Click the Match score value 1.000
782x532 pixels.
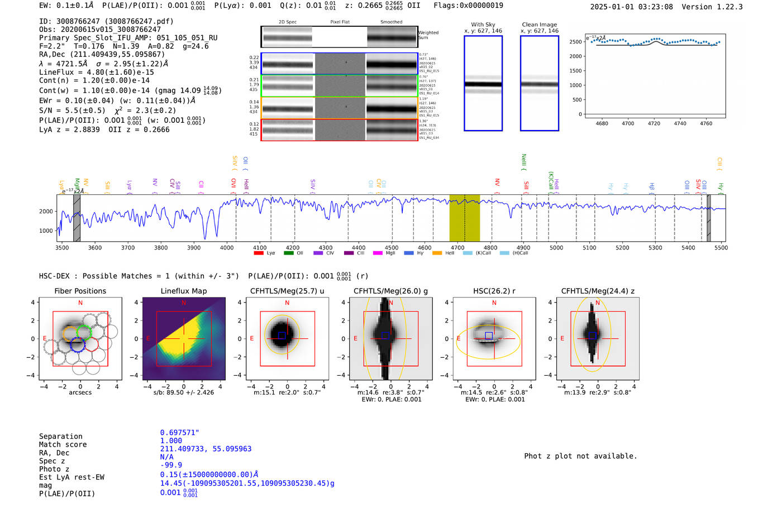pos(171,440)
